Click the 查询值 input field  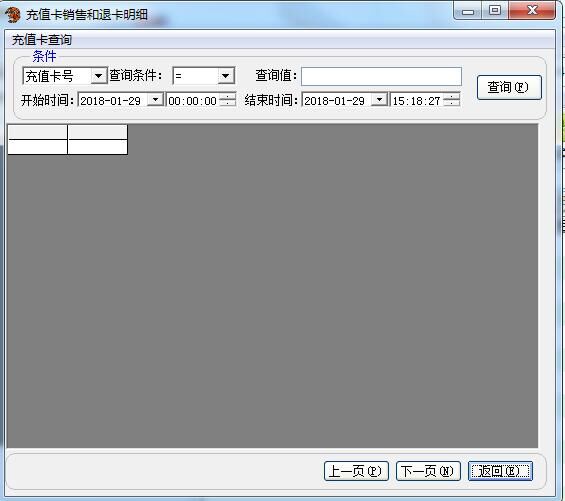(x=381, y=76)
